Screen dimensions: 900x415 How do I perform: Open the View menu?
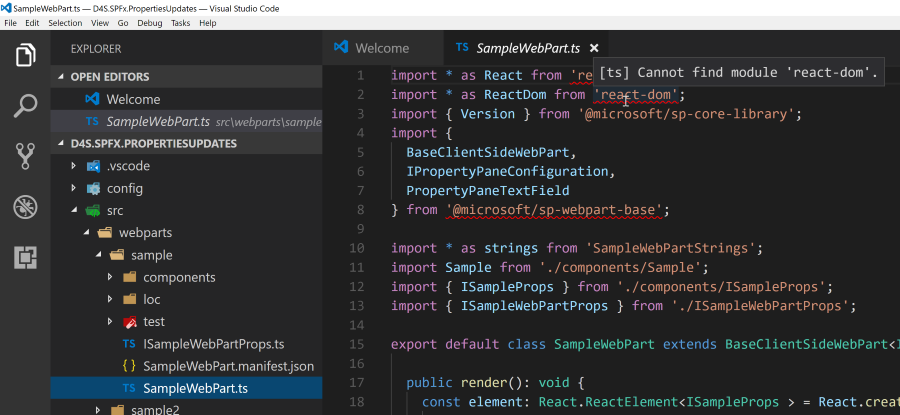point(100,23)
